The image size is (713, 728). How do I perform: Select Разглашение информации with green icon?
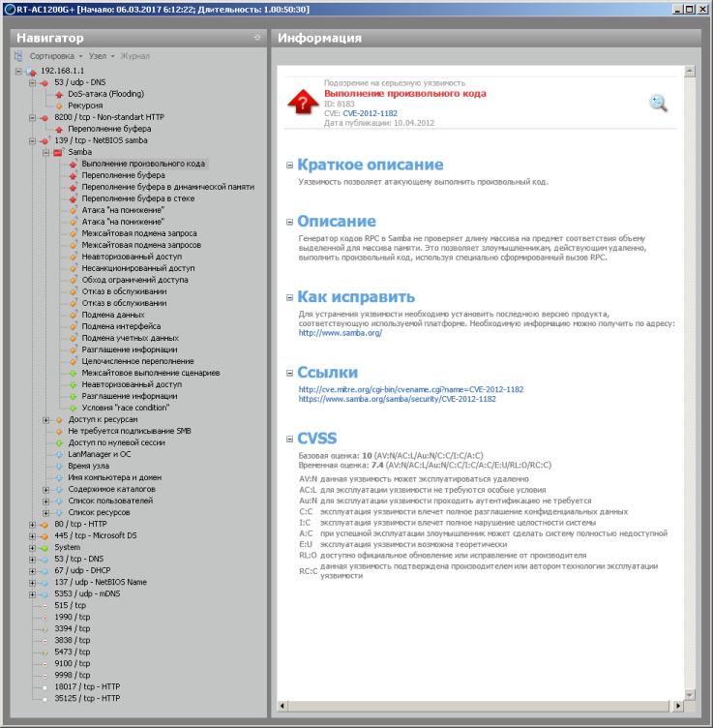(x=130, y=397)
